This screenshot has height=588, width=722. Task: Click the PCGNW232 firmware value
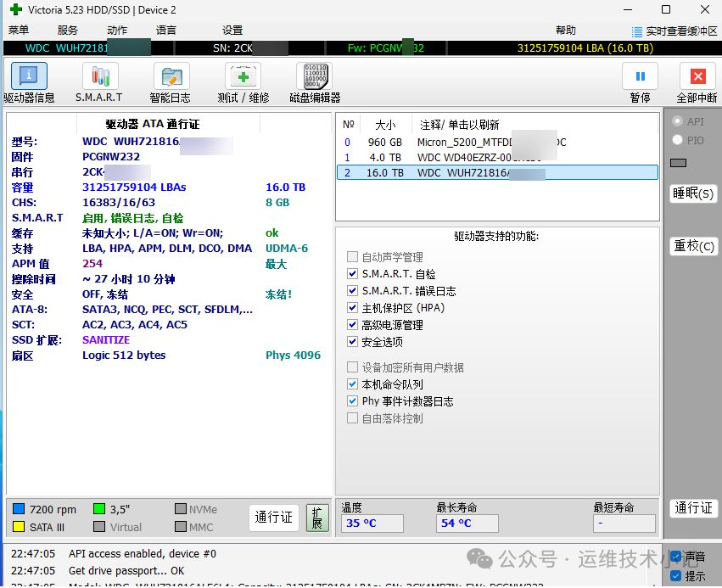(111, 157)
